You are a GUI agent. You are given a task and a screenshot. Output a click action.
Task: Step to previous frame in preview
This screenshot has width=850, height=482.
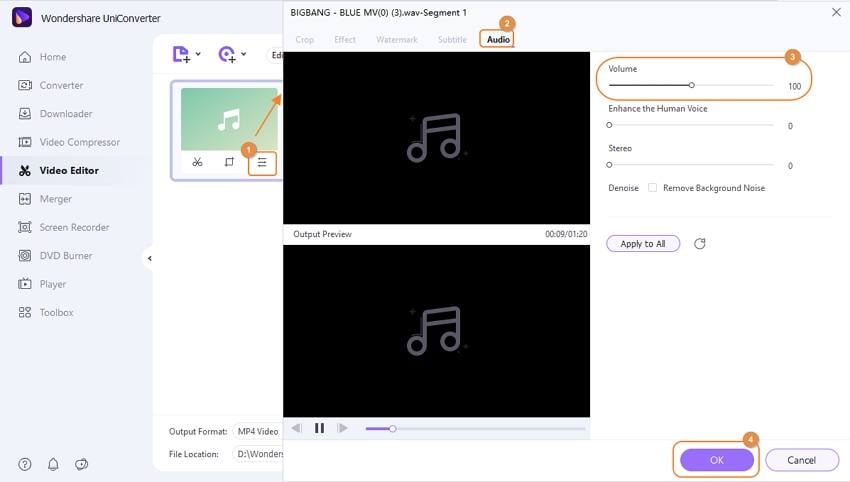click(297, 428)
